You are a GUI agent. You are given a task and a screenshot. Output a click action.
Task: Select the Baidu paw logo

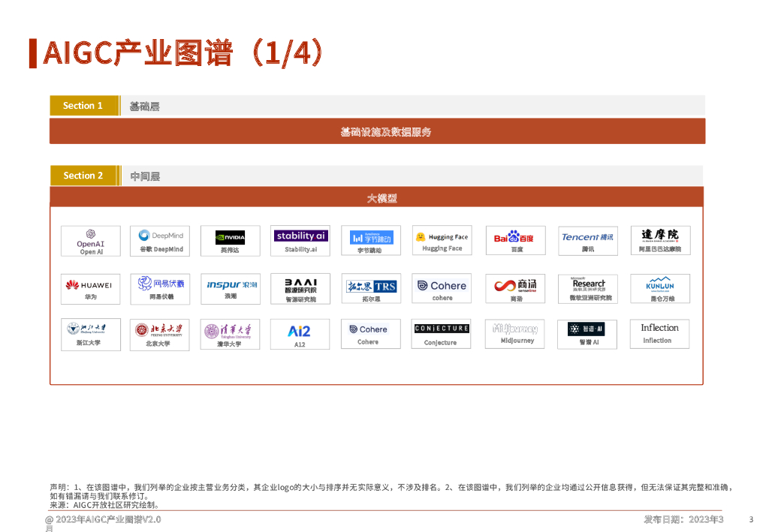[x=517, y=238]
